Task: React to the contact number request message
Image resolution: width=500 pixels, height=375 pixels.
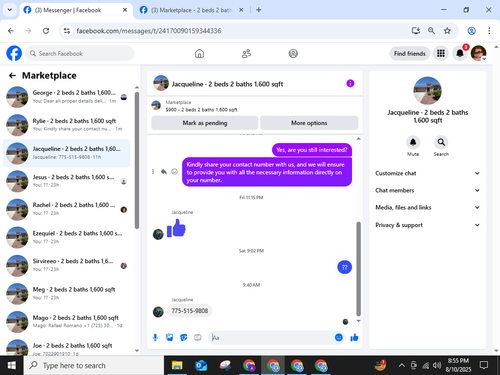Action: (x=174, y=172)
